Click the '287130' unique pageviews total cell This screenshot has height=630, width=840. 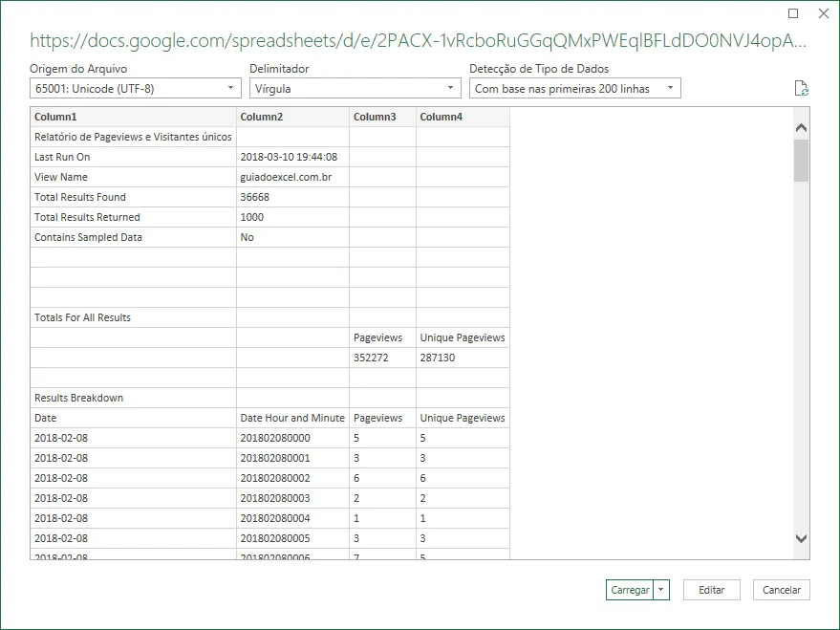[x=463, y=358]
